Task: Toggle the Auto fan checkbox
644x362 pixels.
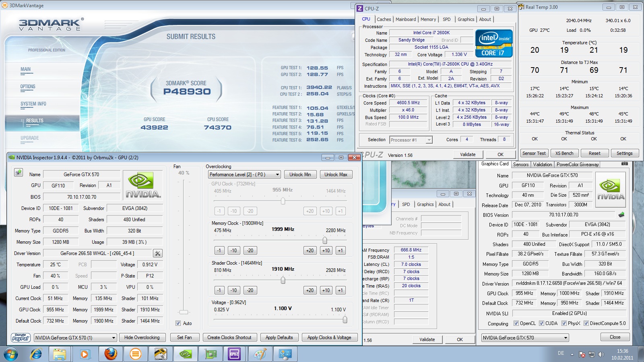Action: pyautogui.click(x=178, y=323)
